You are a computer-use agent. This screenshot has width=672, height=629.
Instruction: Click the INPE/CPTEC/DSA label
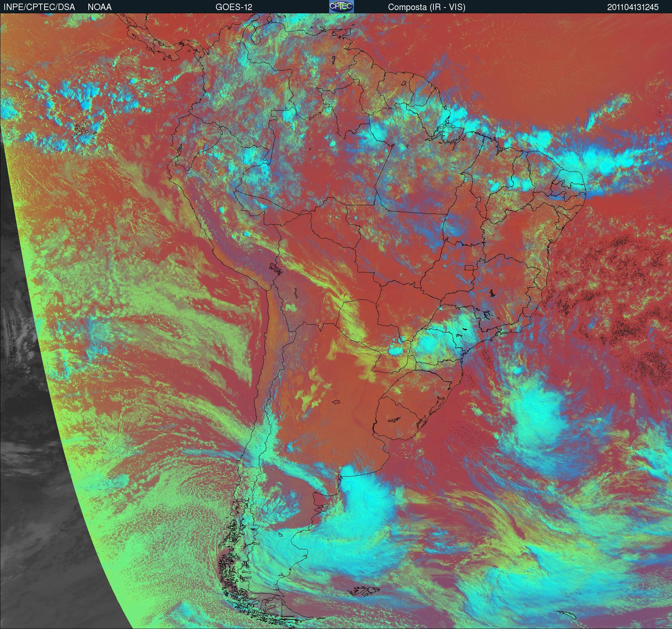39,7
